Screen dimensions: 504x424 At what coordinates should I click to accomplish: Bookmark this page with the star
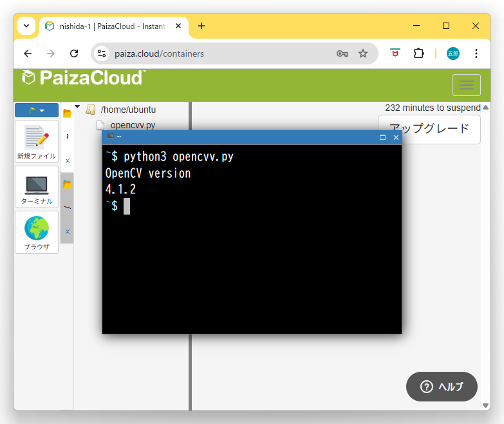(363, 53)
